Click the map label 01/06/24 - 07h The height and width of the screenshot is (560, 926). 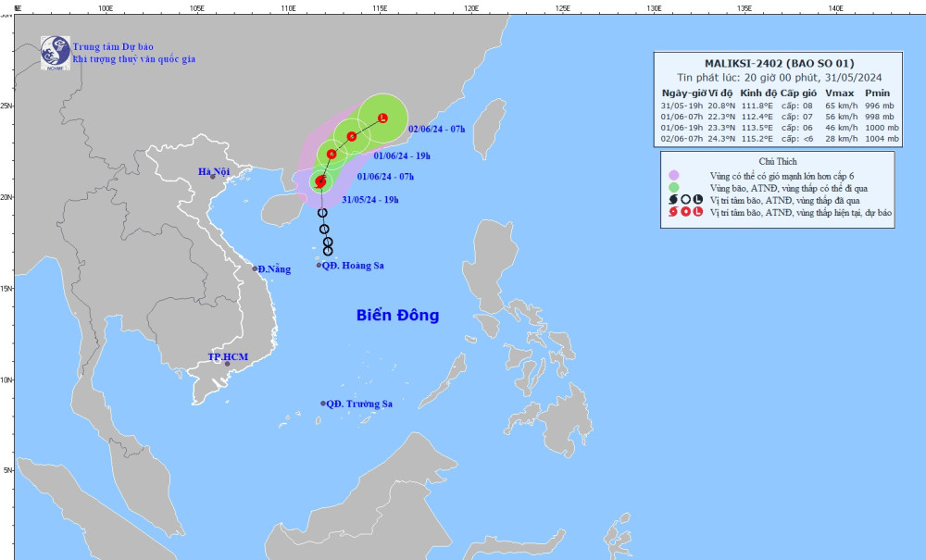pyautogui.click(x=385, y=177)
